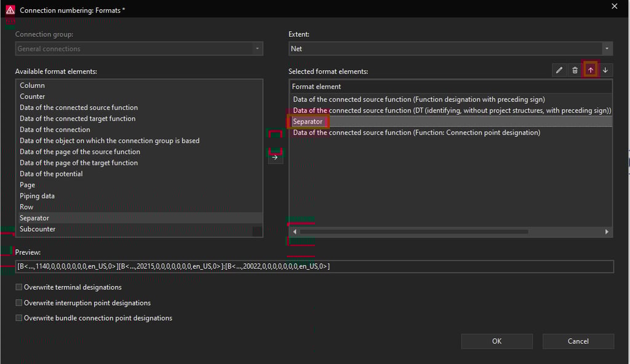This screenshot has height=364, width=630.
Task: Click the EPLAN application icon in title bar
Action: tap(10, 10)
